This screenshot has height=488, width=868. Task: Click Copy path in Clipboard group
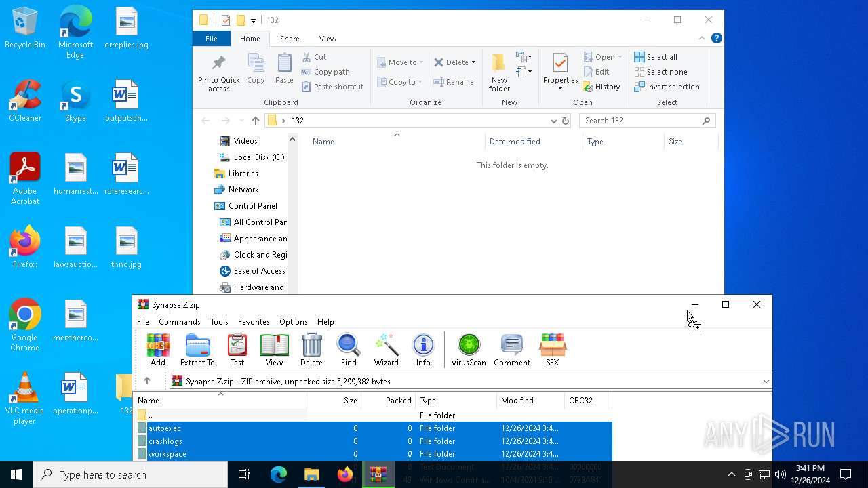click(325, 72)
